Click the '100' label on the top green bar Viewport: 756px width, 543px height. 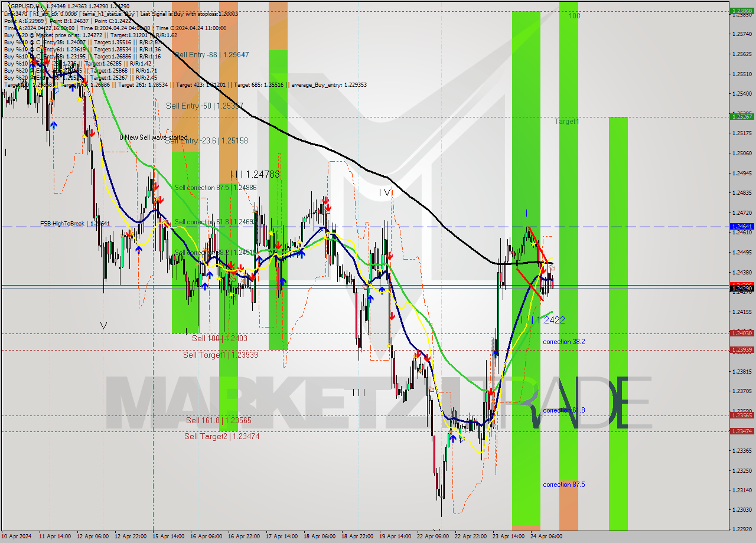pyautogui.click(x=574, y=16)
